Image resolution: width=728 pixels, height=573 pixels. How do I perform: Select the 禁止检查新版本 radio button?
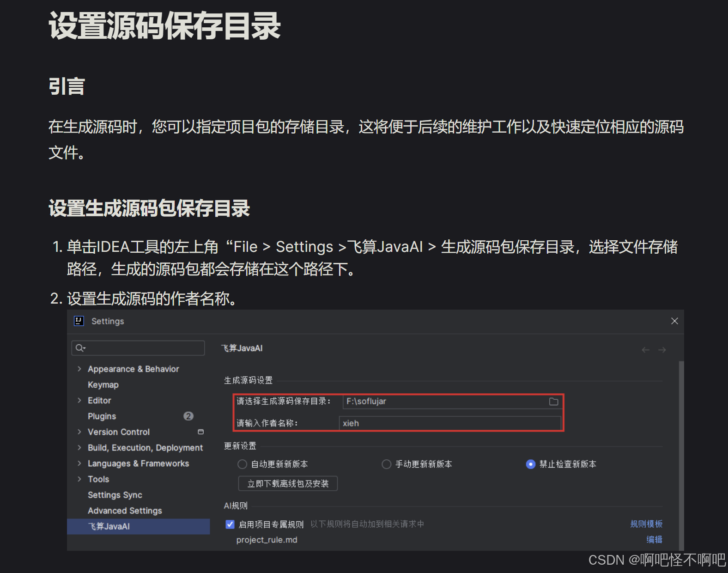[531, 464]
